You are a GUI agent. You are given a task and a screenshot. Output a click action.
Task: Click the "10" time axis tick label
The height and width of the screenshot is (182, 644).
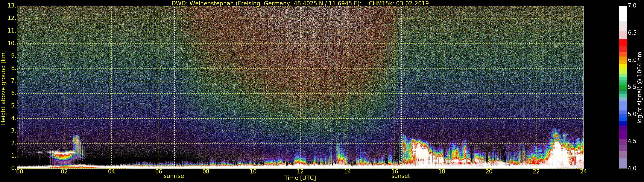[253, 171]
